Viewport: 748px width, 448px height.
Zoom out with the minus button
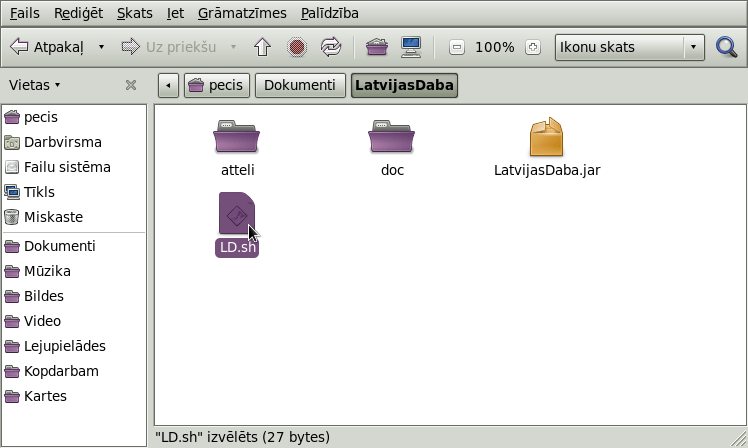pos(457,47)
